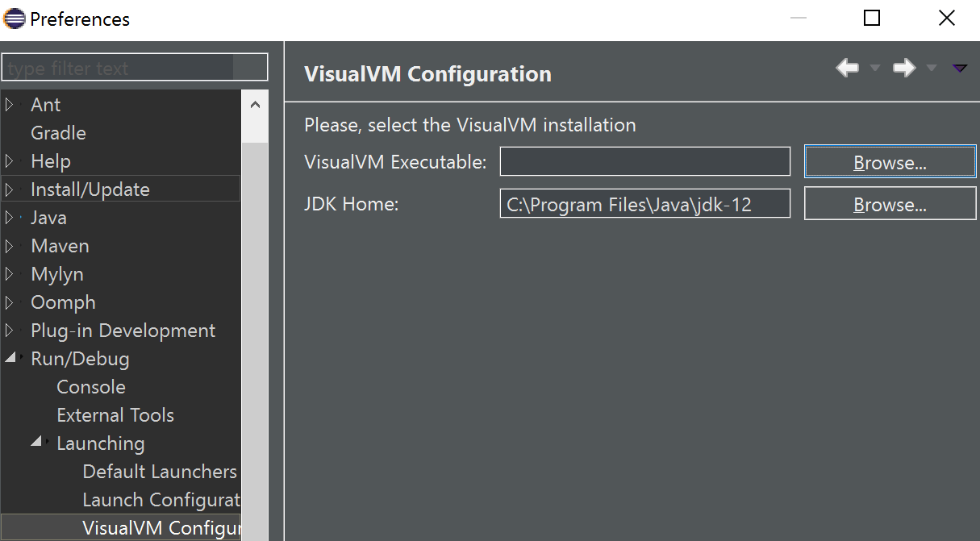Select the Console preferences page

91,387
